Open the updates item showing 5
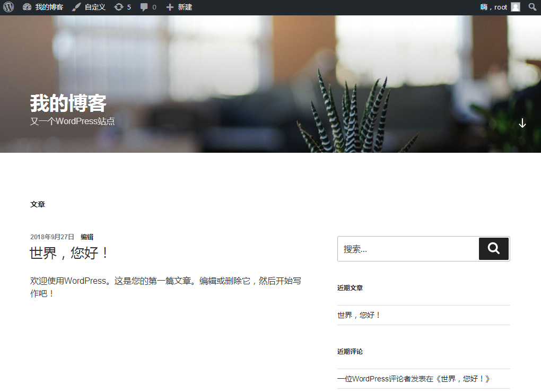This screenshot has width=541, height=392. (x=123, y=7)
